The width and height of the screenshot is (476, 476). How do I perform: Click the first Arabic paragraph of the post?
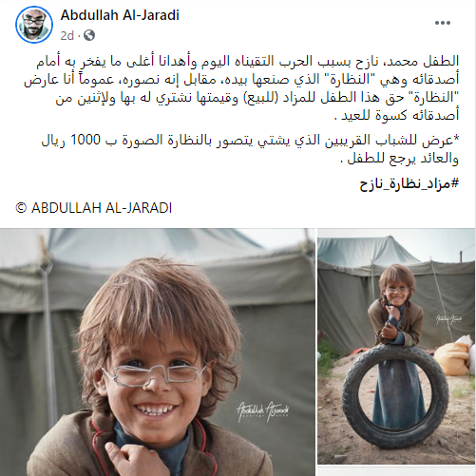pos(241,88)
